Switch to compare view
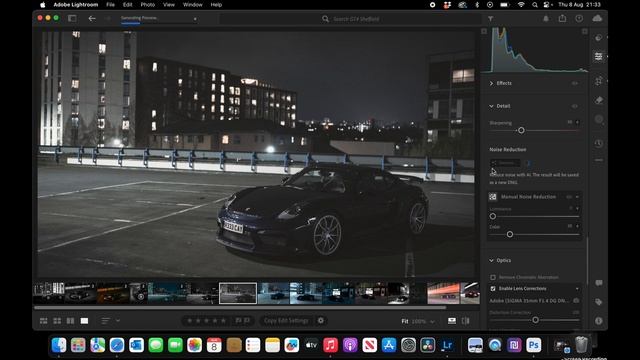 71,321
